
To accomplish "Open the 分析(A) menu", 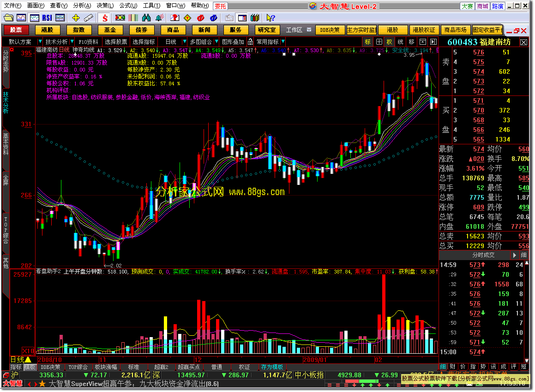I will point(82,6).
